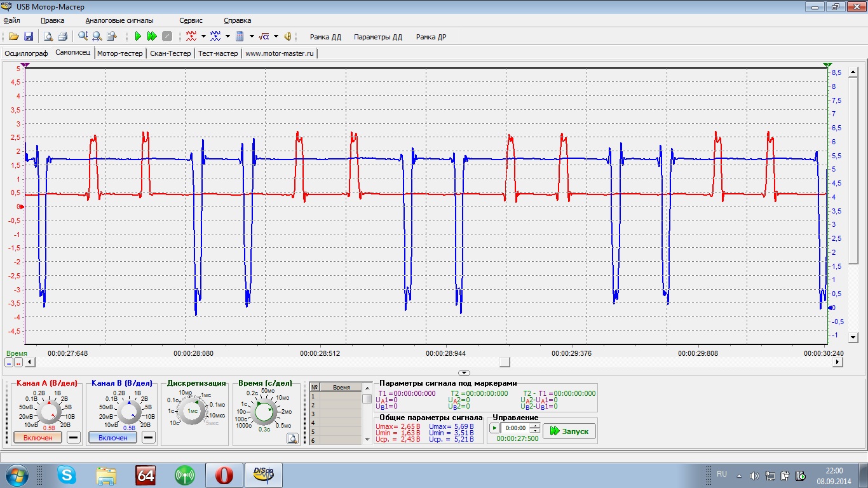Save recording using the floppy disk icon

pyautogui.click(x=29, y=37)
